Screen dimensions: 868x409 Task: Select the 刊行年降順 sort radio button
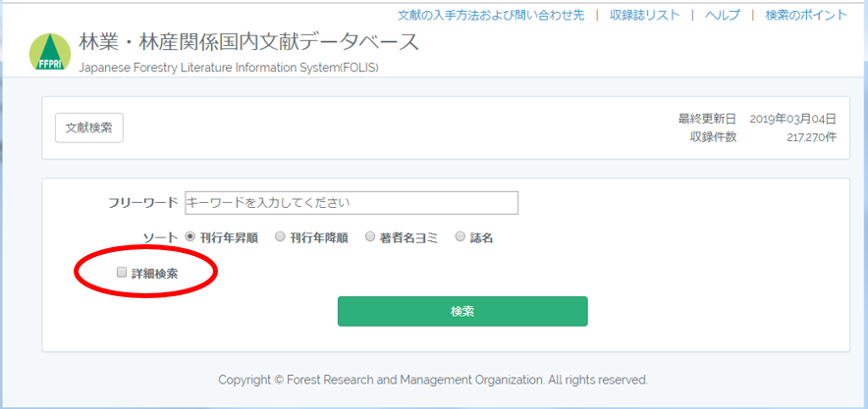click(x=280, y=236)
